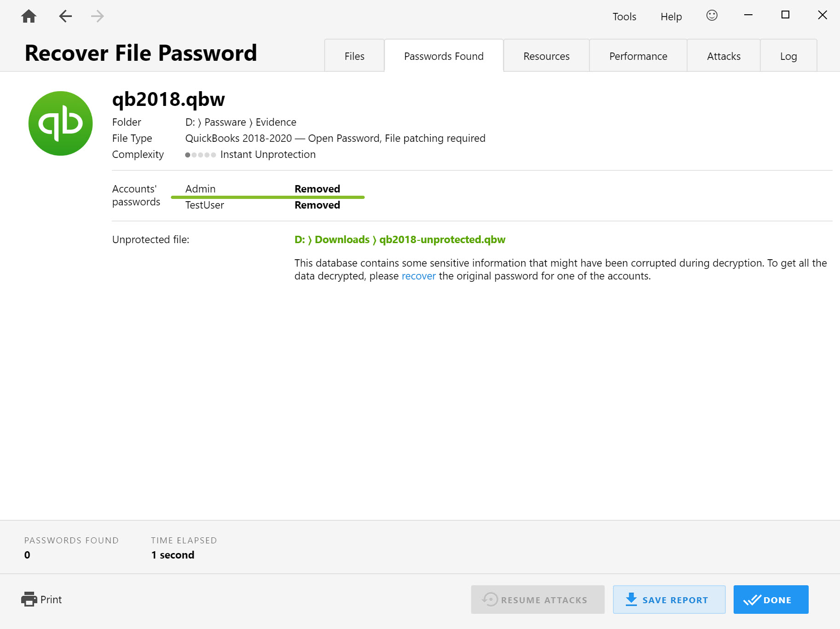Click the recover hyperlink in the warning text

418,276
